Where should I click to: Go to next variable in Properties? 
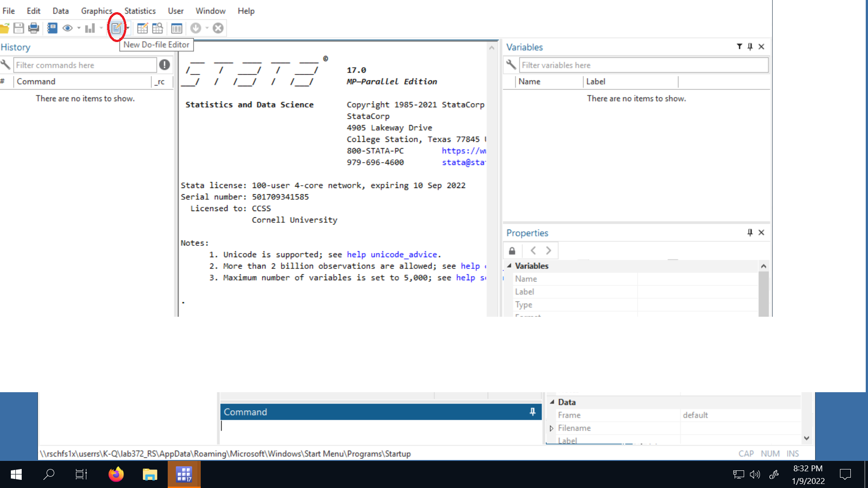548,250
